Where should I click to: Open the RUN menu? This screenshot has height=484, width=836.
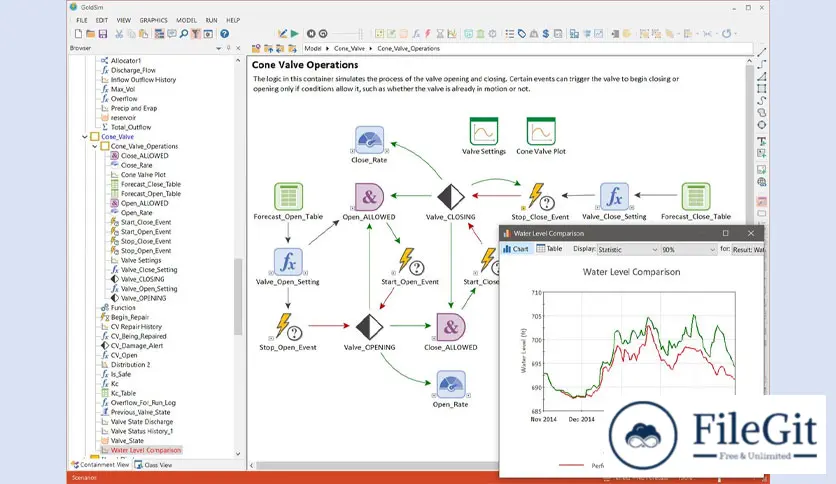coord(212,20)
